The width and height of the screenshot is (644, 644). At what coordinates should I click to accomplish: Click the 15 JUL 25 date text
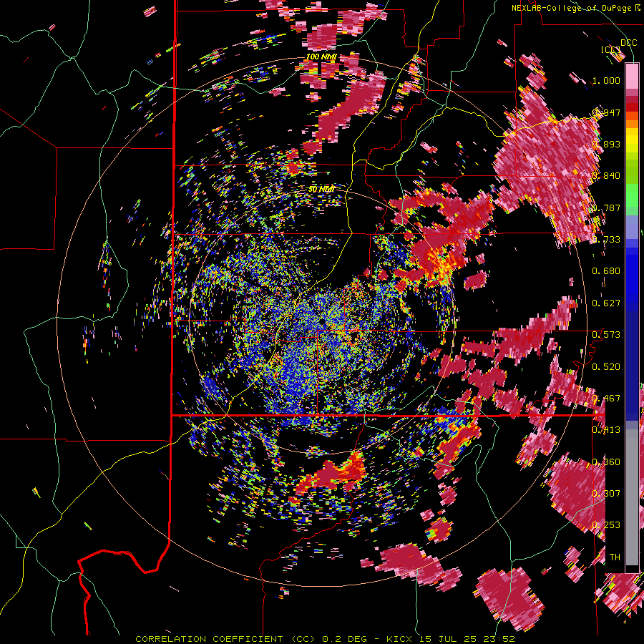(x=447, y=639)
